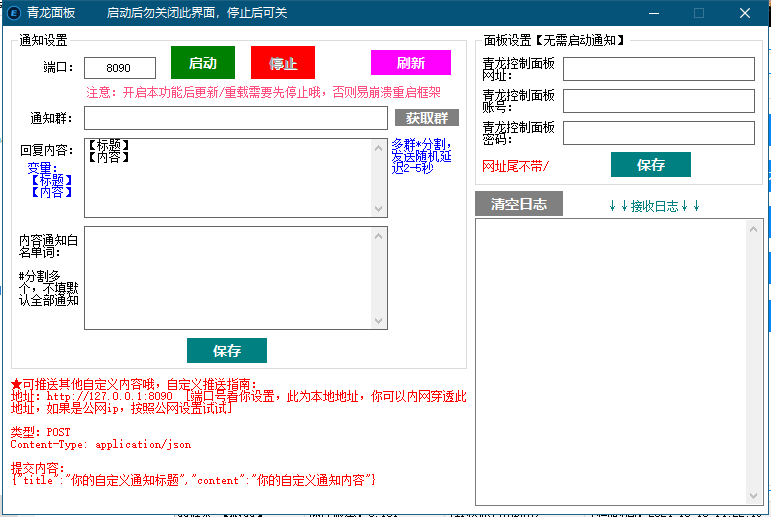Click the Content-Type: application/json line
The height and width of the screenshot is (517, 771).
tap(101, 444)
